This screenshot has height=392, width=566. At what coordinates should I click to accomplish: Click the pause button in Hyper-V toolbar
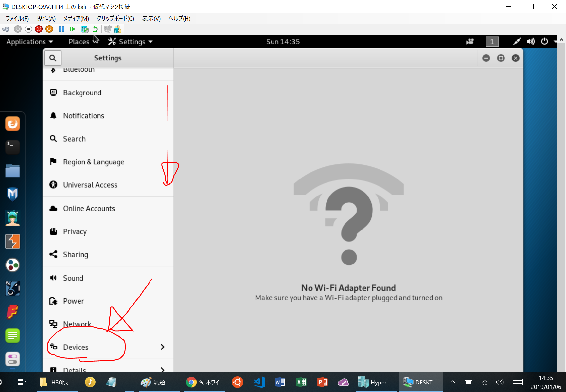(x=62, y=29)
